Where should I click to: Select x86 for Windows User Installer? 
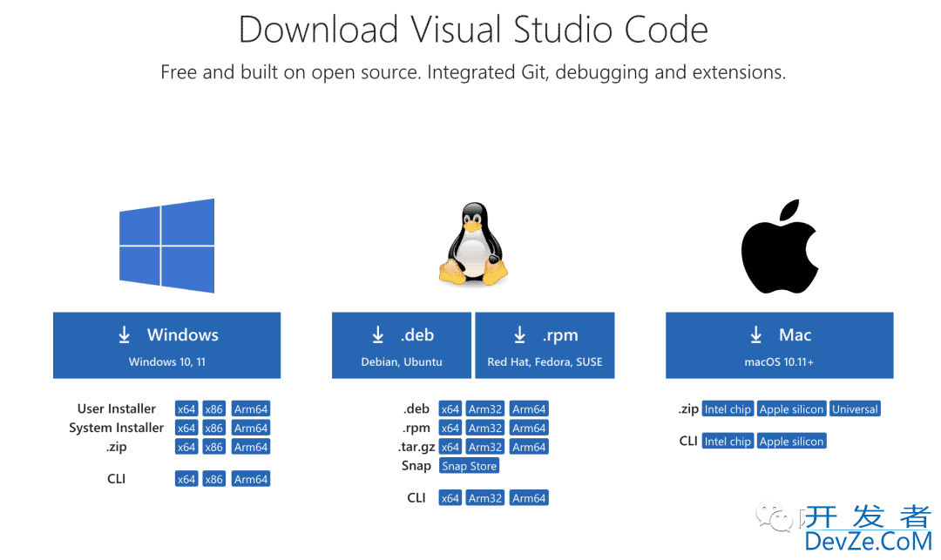(213, 409)
